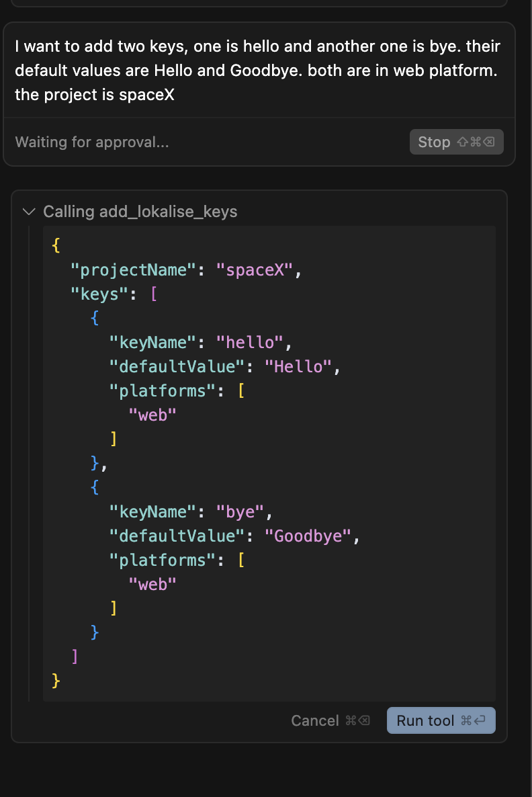The height and width of the screenshot is (797, 532).
Task: Expand the tool call details disclosure arrow
Action: tap(29, 212)
